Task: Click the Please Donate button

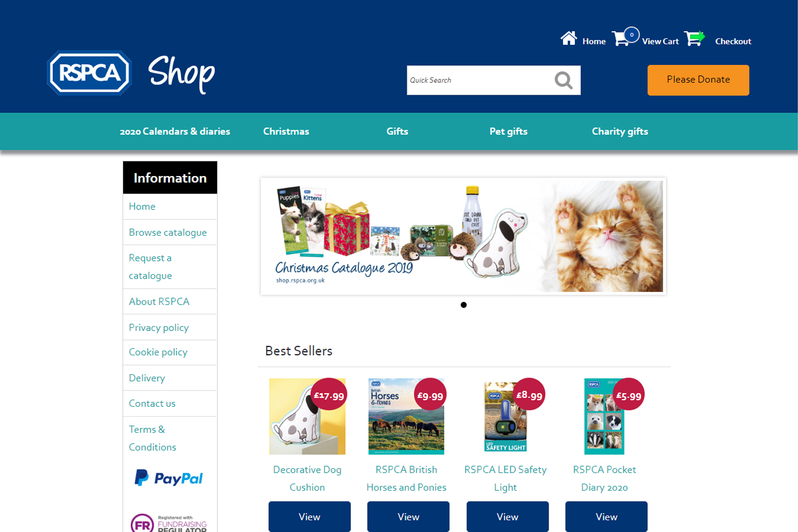Action: 698,80
